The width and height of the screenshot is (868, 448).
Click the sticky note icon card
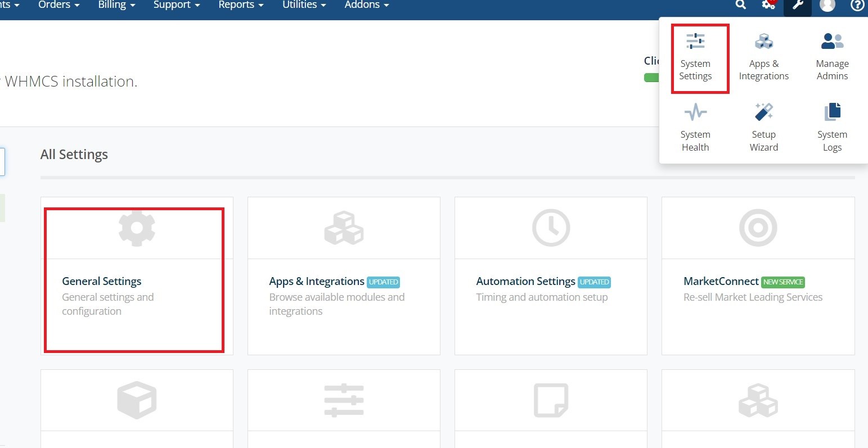pyautogui.click(x=551, y=400)
